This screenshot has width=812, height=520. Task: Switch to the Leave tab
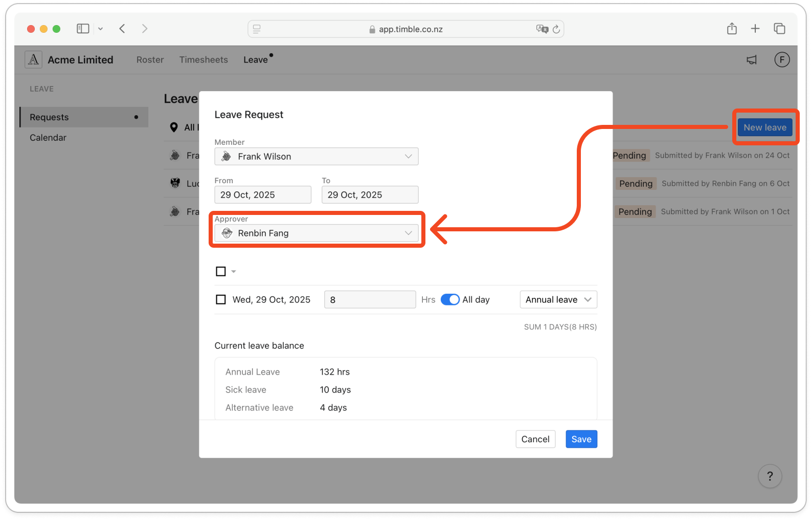[256, 60]
